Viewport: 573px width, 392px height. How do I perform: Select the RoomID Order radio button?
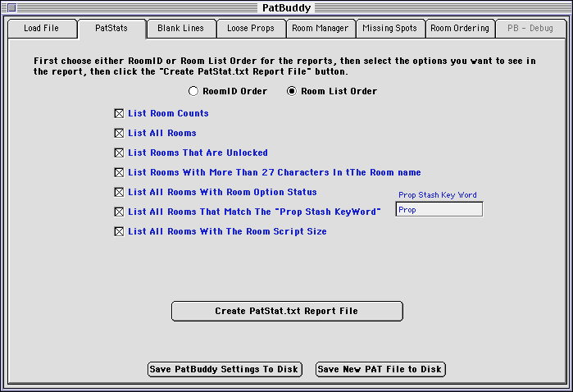[x=194, y=91]
